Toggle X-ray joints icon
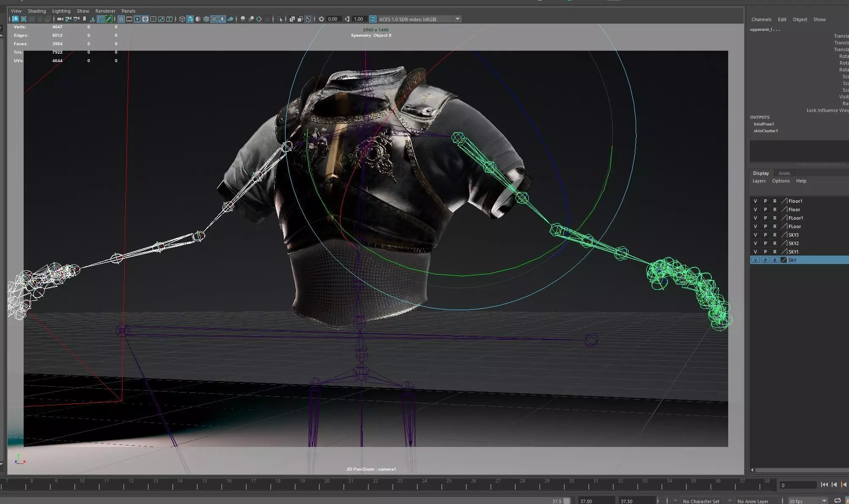 (x=308, y=19)
